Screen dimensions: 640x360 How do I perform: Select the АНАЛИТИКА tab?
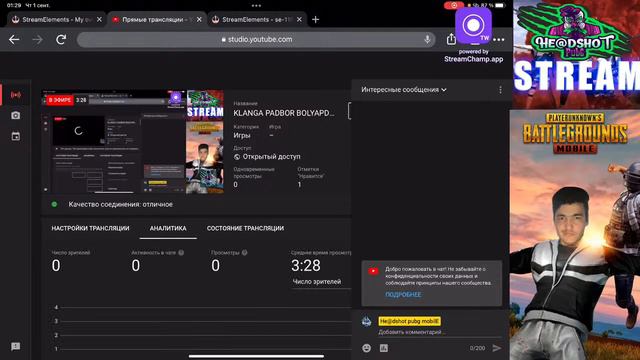pyautogui.click(x=168, y=228)
